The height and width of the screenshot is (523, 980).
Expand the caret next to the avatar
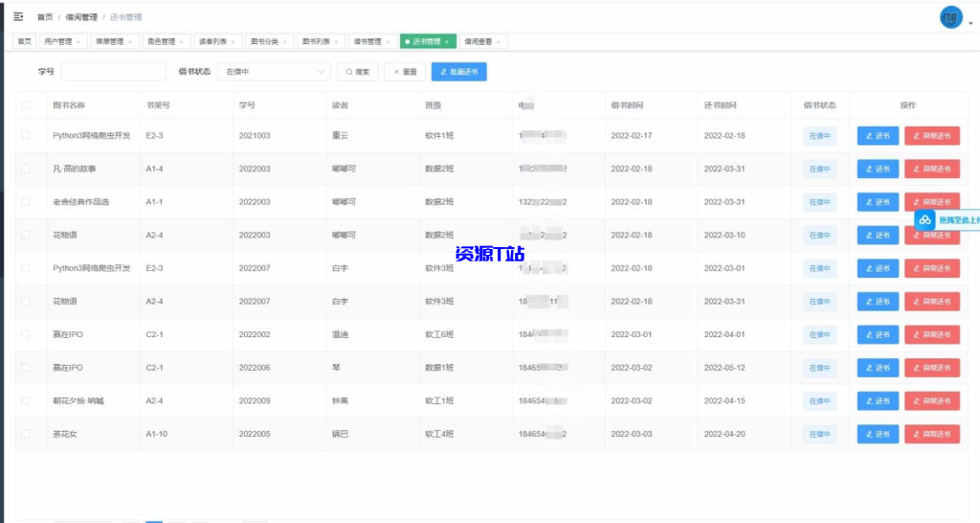point(970,23)
